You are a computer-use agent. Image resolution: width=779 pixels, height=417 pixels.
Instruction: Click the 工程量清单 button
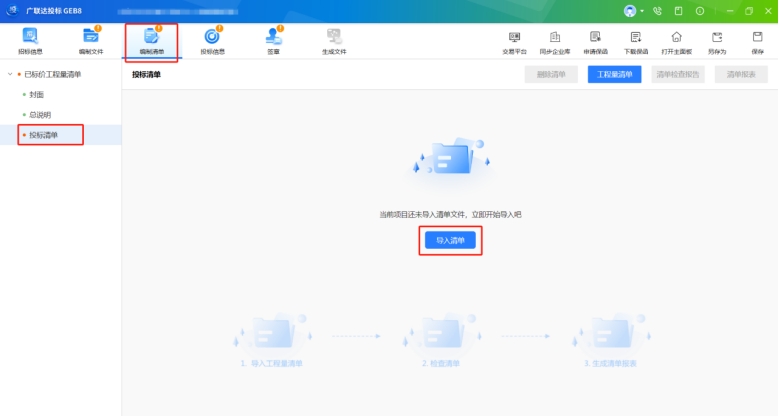[x=614, y=75]
